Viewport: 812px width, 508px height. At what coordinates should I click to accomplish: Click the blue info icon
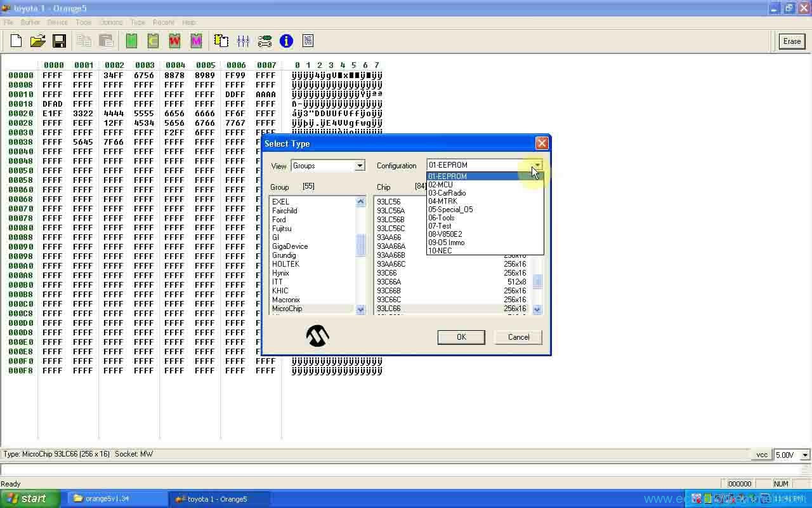point(286,41)
